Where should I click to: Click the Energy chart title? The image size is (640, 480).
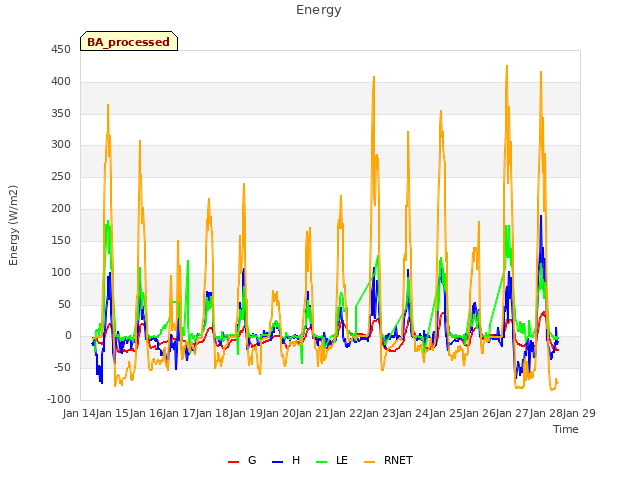(318, 10)
